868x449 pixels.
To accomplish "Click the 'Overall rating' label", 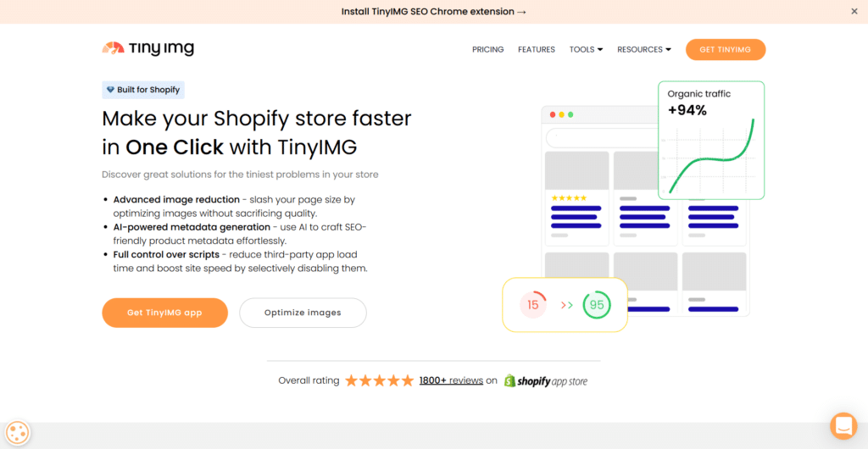I will (309, 380).
